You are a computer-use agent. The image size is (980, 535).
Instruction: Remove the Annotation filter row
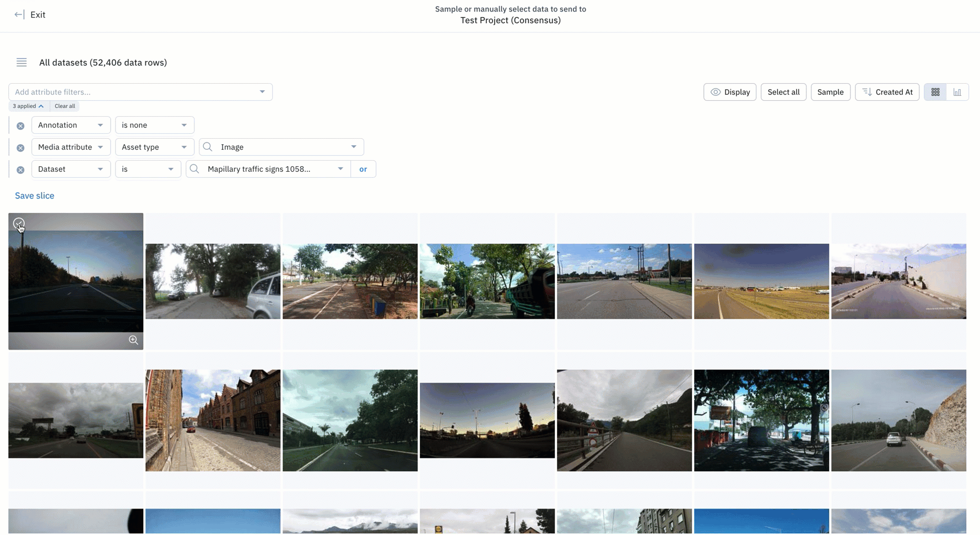20,125
